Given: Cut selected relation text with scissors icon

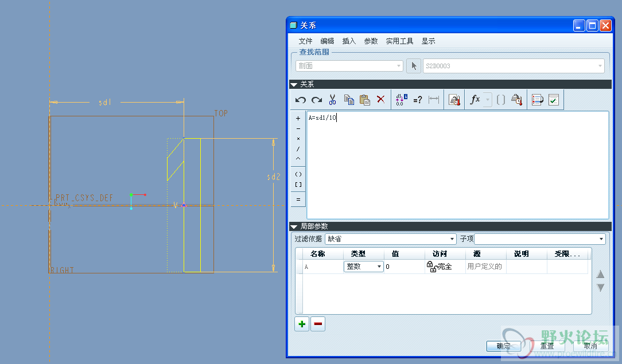Looking at the screenshot, I should tap(332, 100).
